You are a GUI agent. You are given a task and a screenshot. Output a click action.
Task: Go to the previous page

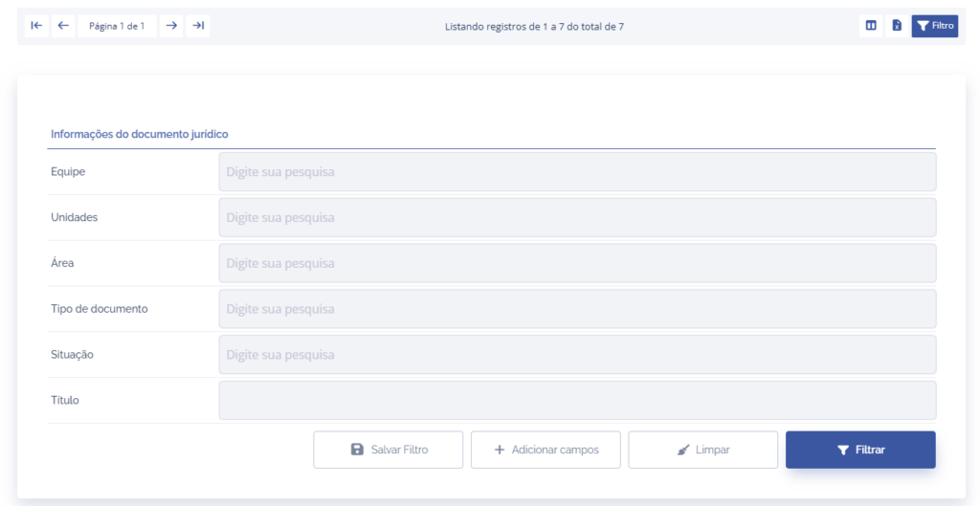coord(63,26)
